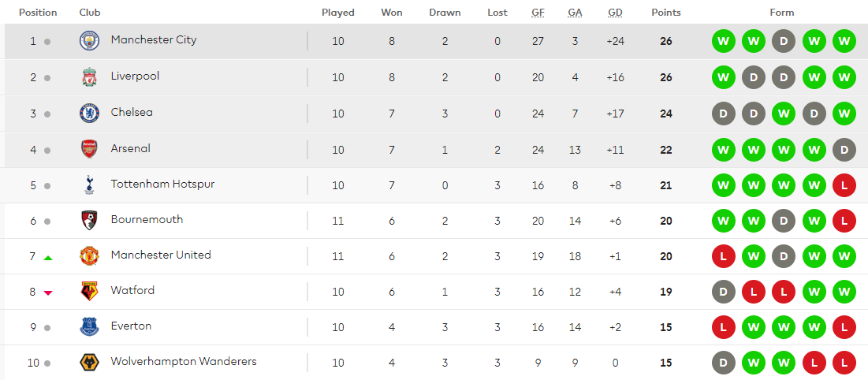The image size is (868, 380).
Task: Expand the Manchester City row details
Action: click(434, 41)
